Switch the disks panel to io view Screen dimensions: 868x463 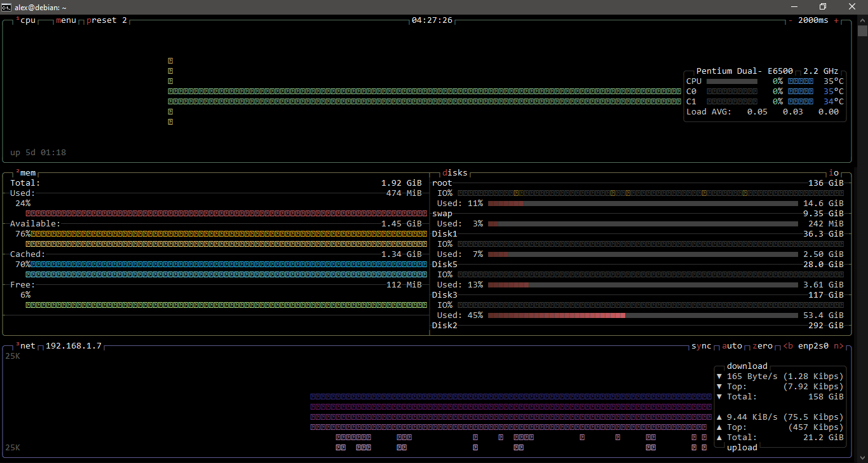coord(834,172)
